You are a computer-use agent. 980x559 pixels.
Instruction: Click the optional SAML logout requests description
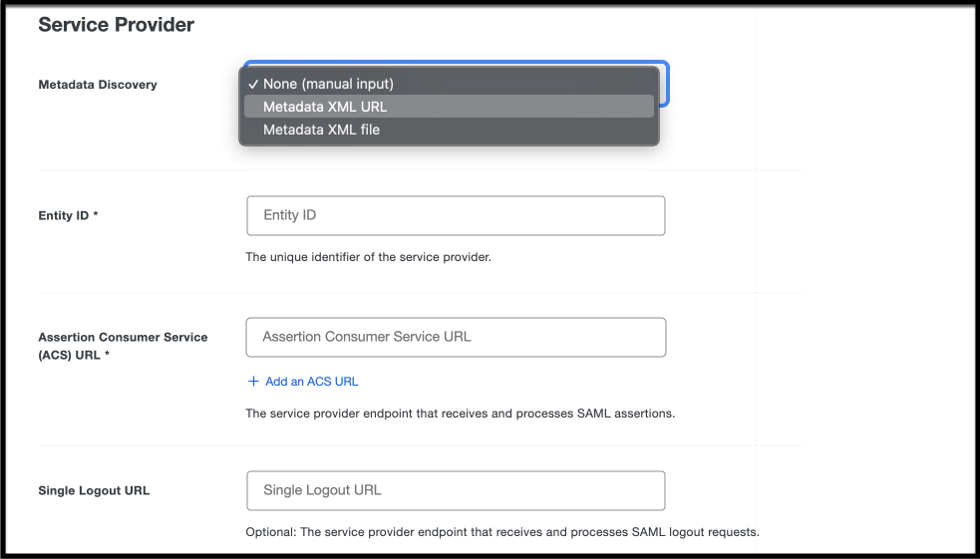pos(502,532)
